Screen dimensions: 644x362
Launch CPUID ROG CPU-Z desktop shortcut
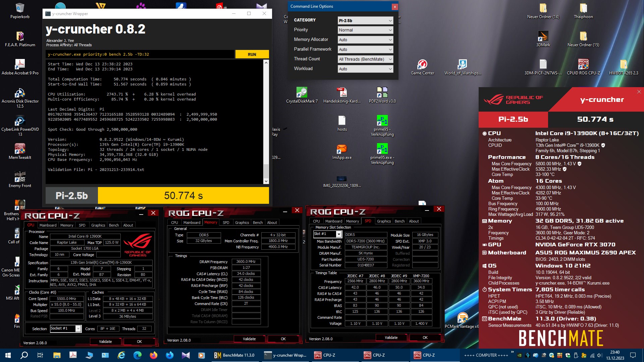point(583,67)
